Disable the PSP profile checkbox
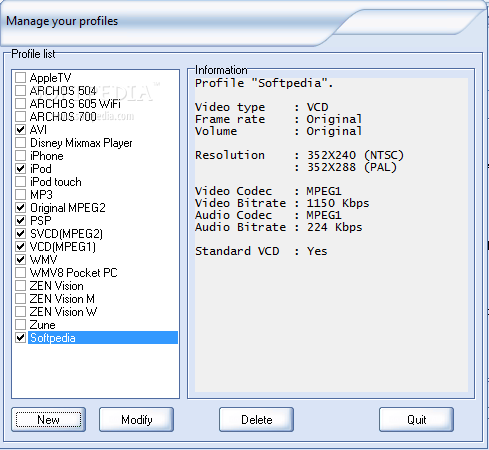Viewport: 489px width, 450px height. point(21,220)
